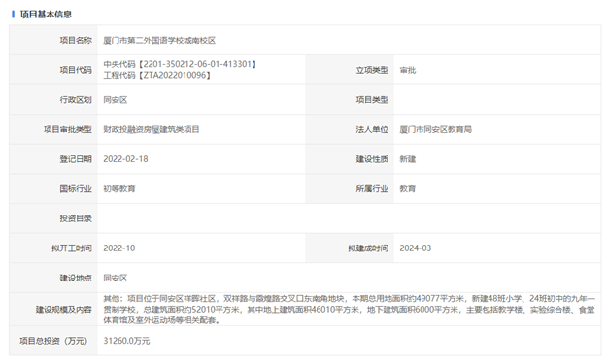Select total investment 31260.0万元
The width and height of the screenshot is (607, 364).
tap(126, 341)
